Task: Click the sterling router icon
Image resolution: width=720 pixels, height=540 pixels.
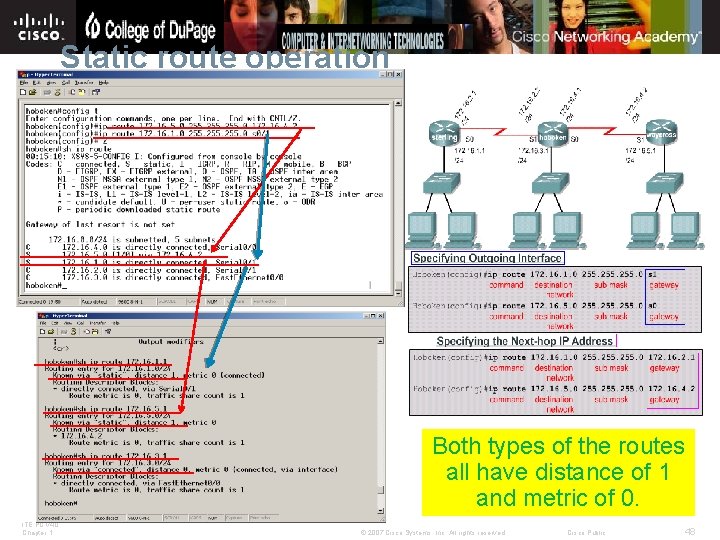Action: click(444, 134)
